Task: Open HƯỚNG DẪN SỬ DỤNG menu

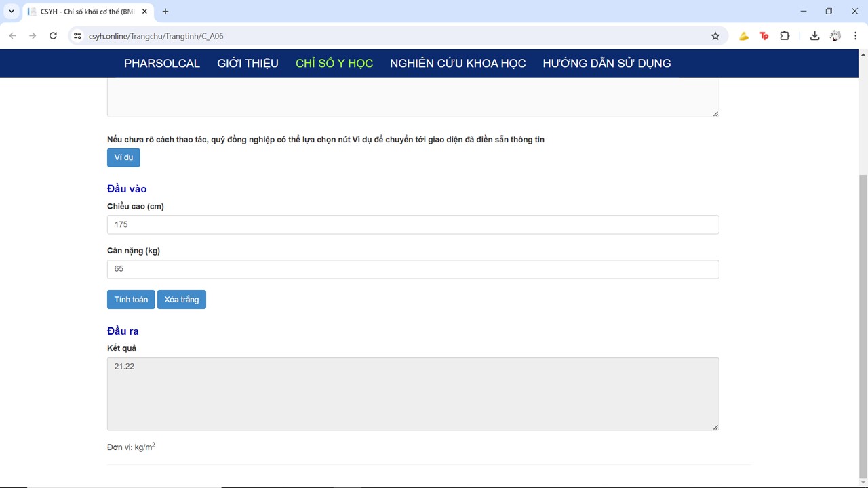Action: click(x=607, y=63)
